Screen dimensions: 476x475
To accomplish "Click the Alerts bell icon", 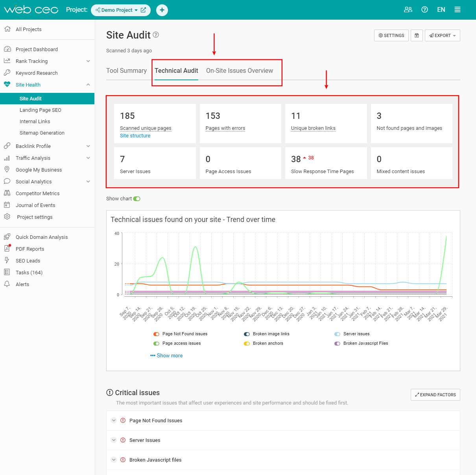I will point(7,284).
